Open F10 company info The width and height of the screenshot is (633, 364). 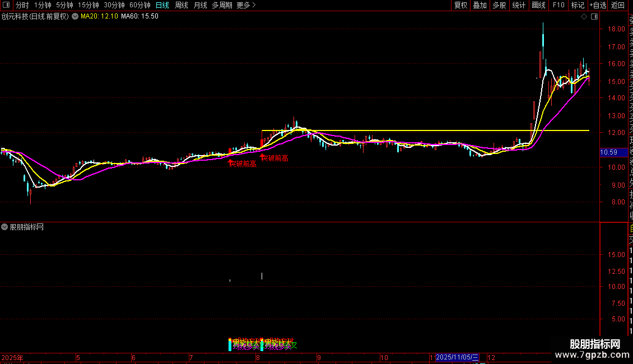tap(558, 5)
